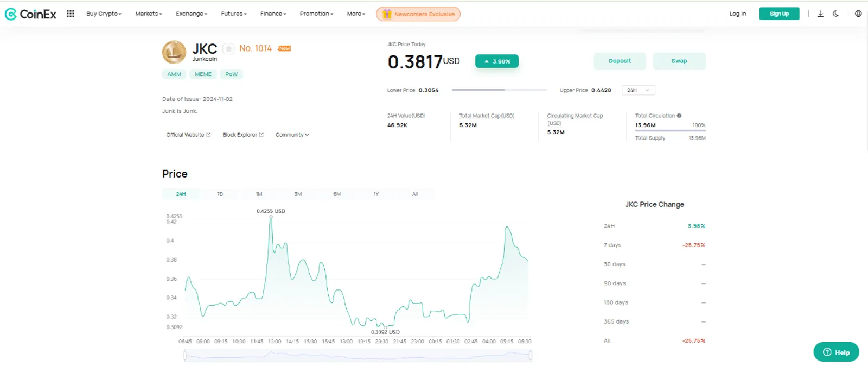Viewport: 868px width, 385px height.
Task: Expand the Community dropdown
Action: [292, 135]
